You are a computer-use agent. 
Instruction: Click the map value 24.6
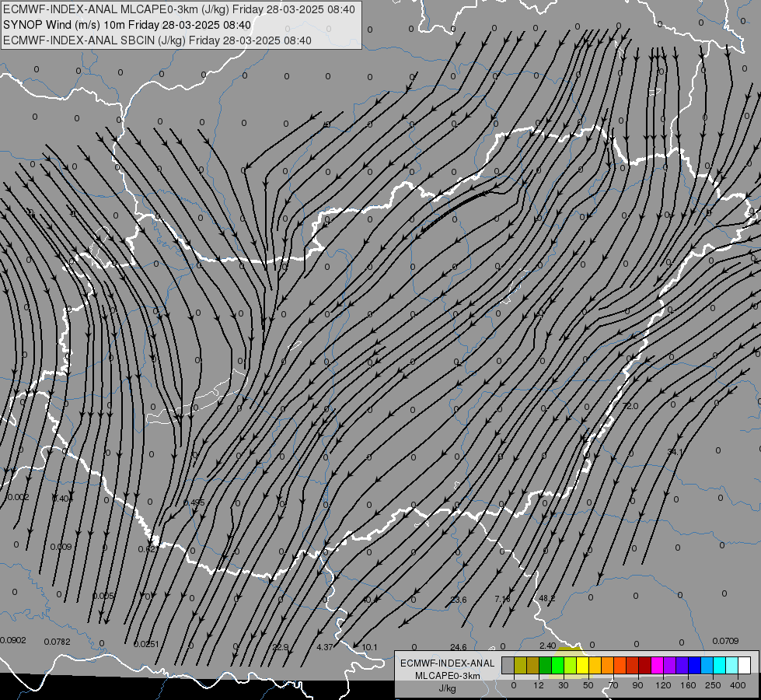pyautogui.click(x=458, y=647)
